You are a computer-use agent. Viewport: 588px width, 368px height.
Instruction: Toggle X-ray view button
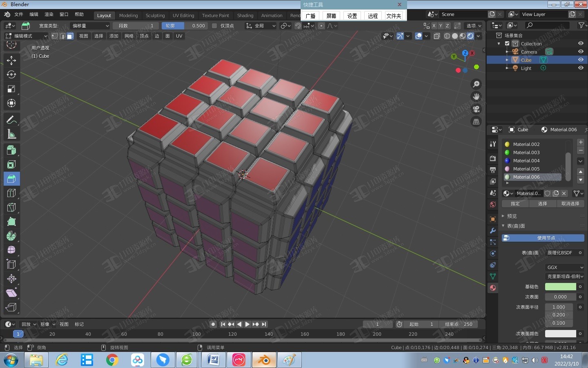point(437,36)
